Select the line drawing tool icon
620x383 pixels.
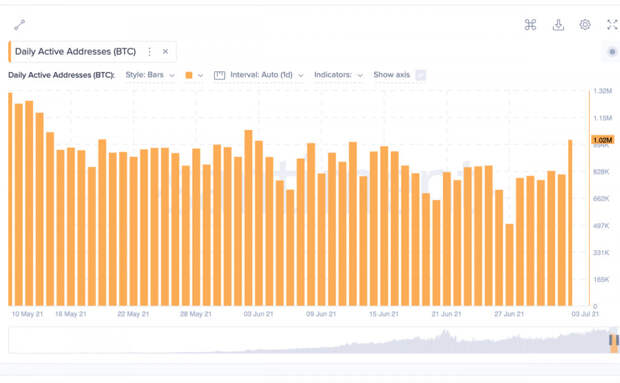(19, 25)
